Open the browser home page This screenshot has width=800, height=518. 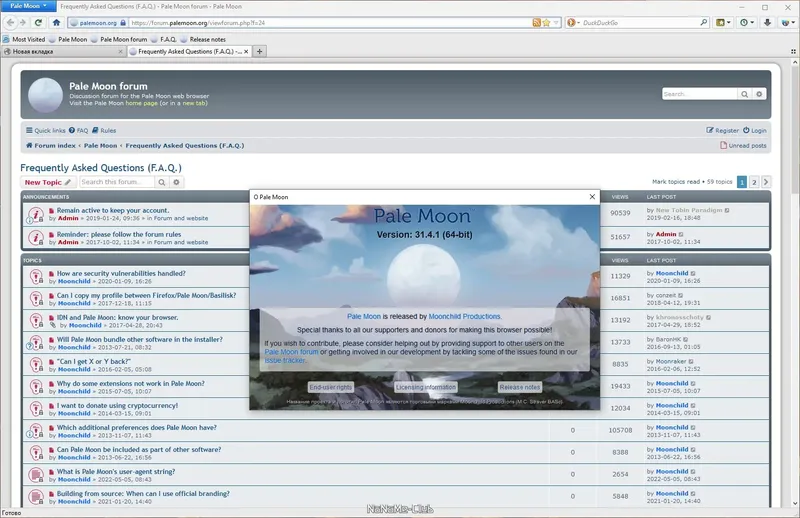pos(57,22)
